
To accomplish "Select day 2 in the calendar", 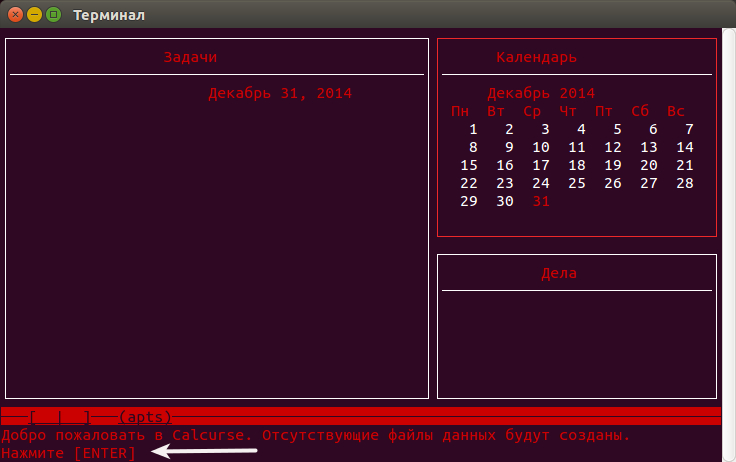I will (x=509, y=129).
